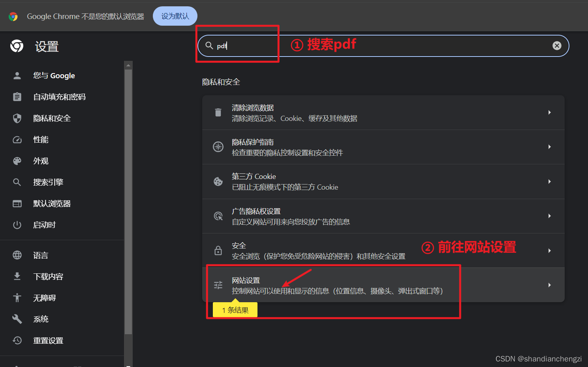Open the 广告隐私权设置 row title
Viewport: 588px width, 367px height.
point(256,211)
